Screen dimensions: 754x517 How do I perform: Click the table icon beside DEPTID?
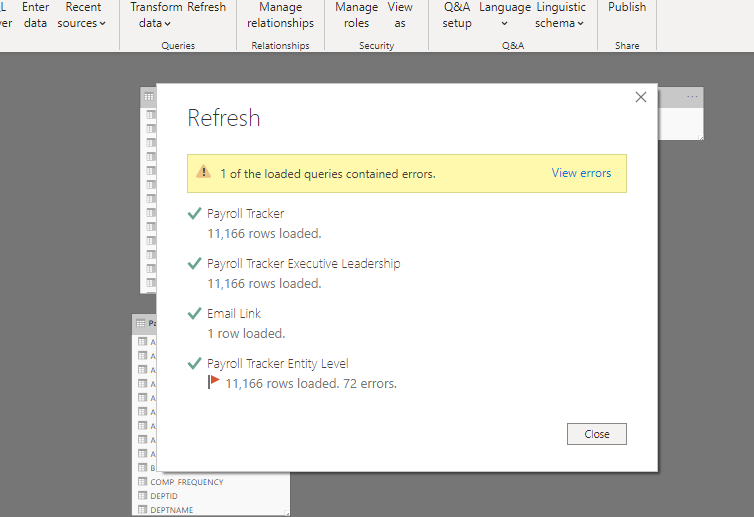tap(142, 495)
